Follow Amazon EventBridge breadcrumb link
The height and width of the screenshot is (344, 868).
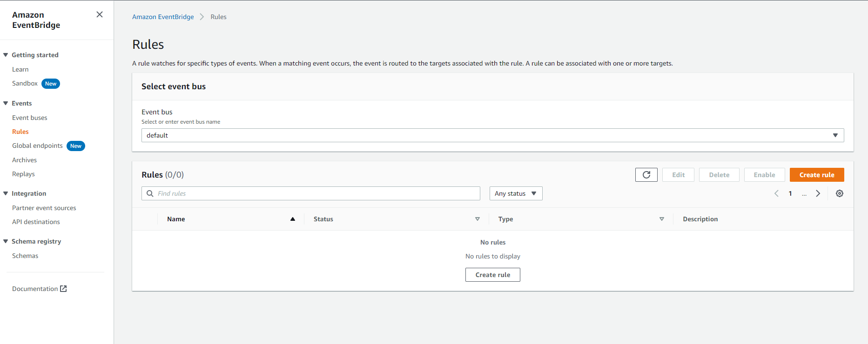point(163,17)
